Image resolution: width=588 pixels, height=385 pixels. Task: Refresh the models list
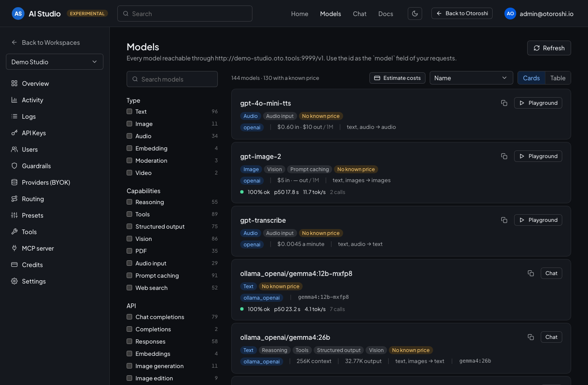[x=549, y=48]
